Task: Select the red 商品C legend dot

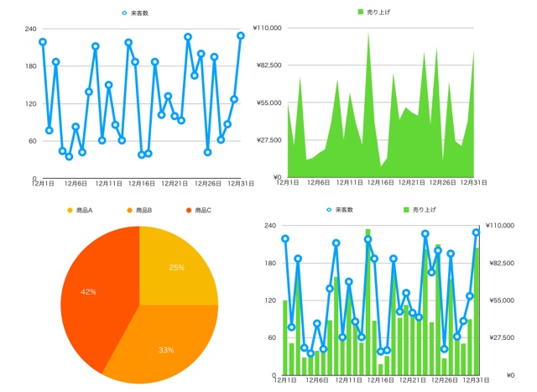Action: tap(188, 210)
